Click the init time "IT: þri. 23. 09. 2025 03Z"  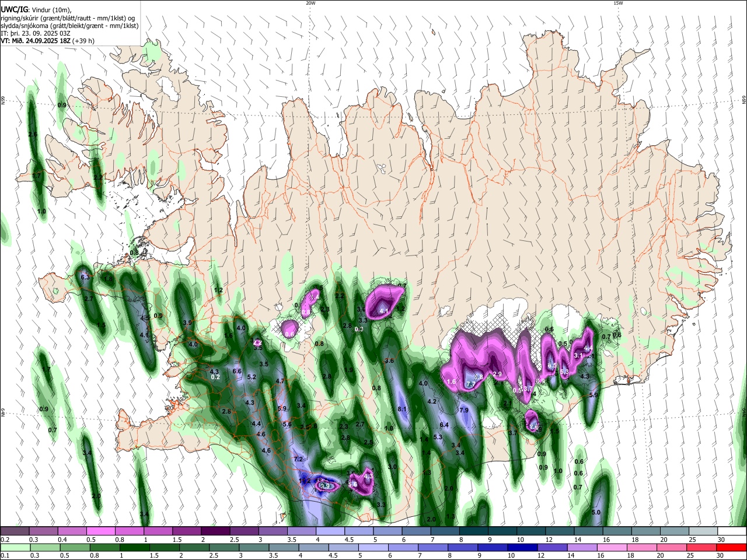36,33
